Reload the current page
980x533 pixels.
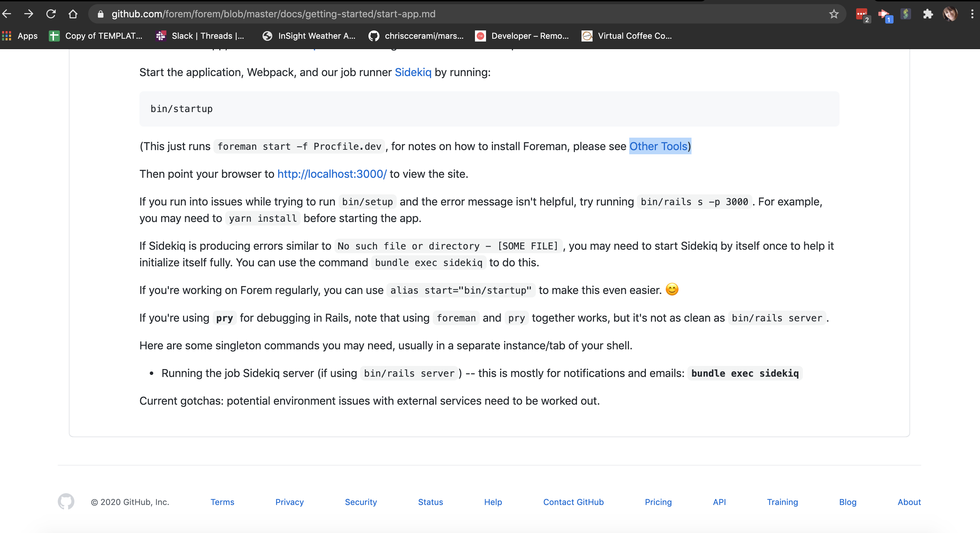coord(51,14)
